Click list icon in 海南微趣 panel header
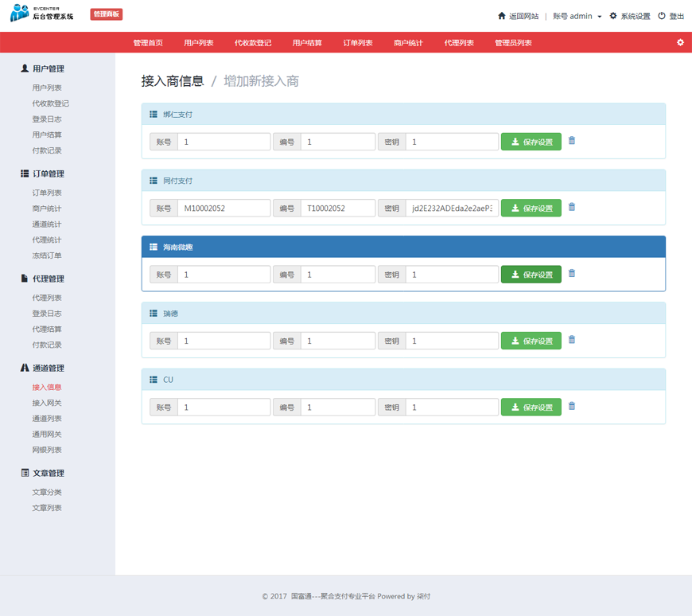The height and width of the screenshot is (616, 692). click(154, 247)
